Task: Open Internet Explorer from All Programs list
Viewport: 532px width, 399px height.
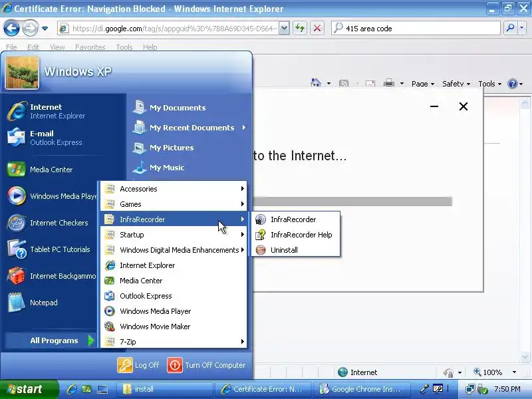Action: [174, 265]
